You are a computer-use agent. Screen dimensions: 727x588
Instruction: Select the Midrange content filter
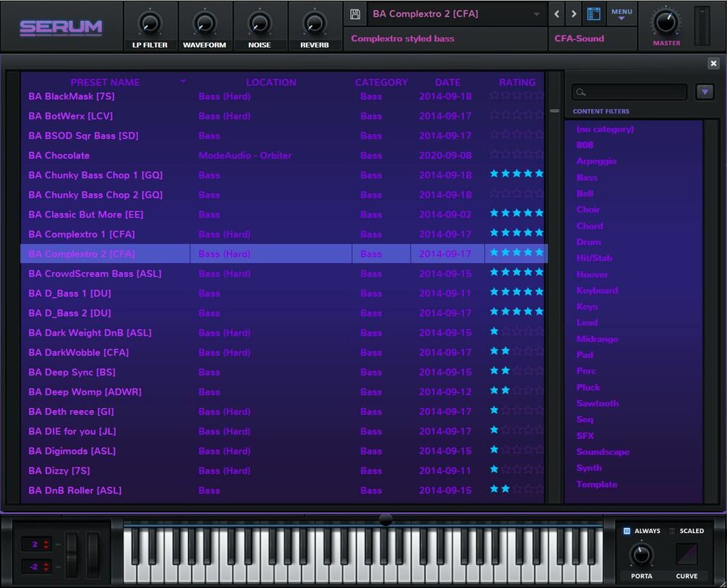[598, 338]
